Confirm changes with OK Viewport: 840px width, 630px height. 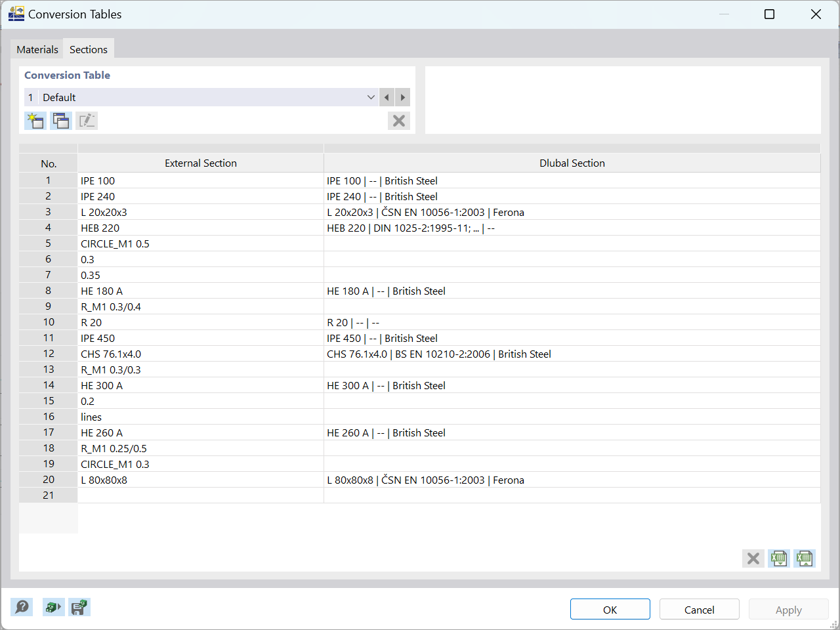(x=610, y=609)
